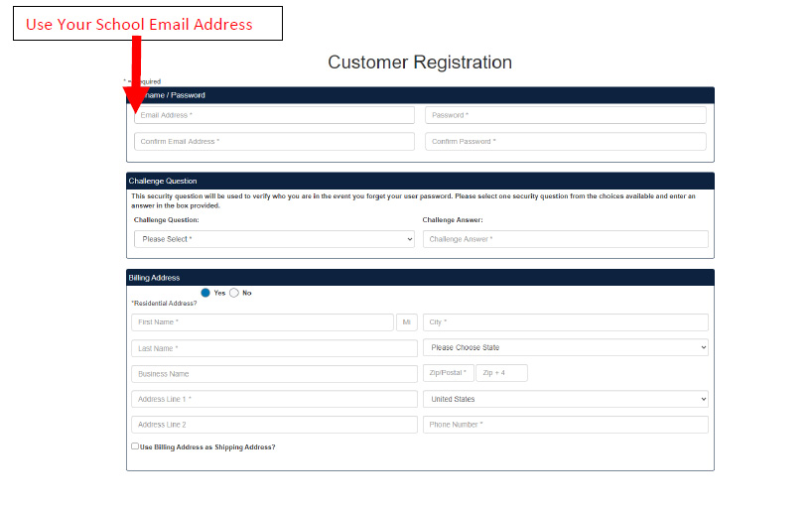This screenshot has height=507, width=812.
Task: Click the First Name field
Action: (x=262, y=322)
